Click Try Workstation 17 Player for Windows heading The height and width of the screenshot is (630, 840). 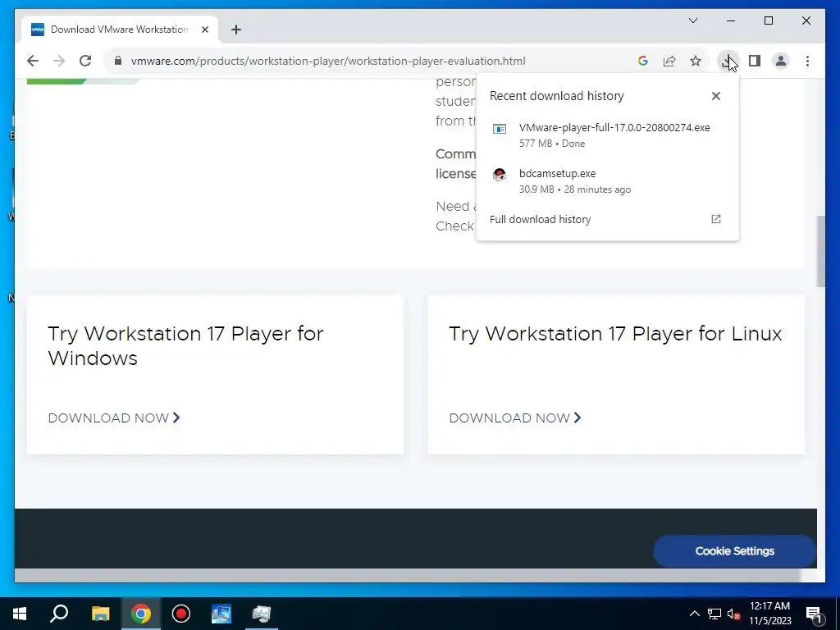(x=185, y=345)
